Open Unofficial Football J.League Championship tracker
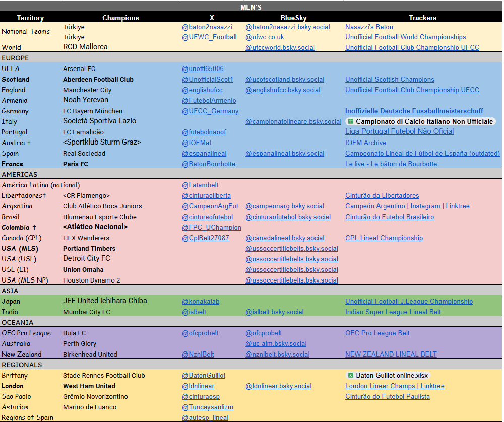 409,302
